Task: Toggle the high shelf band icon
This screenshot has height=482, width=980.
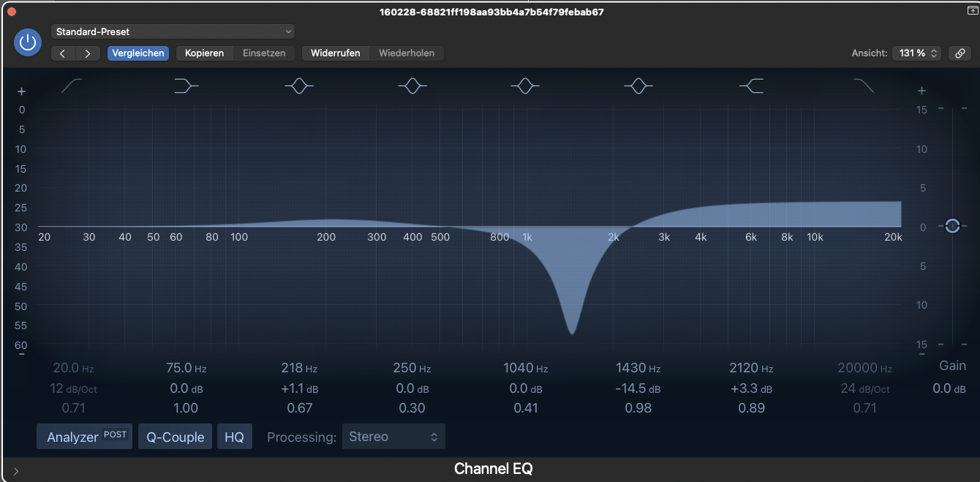Action: point(752,86)
